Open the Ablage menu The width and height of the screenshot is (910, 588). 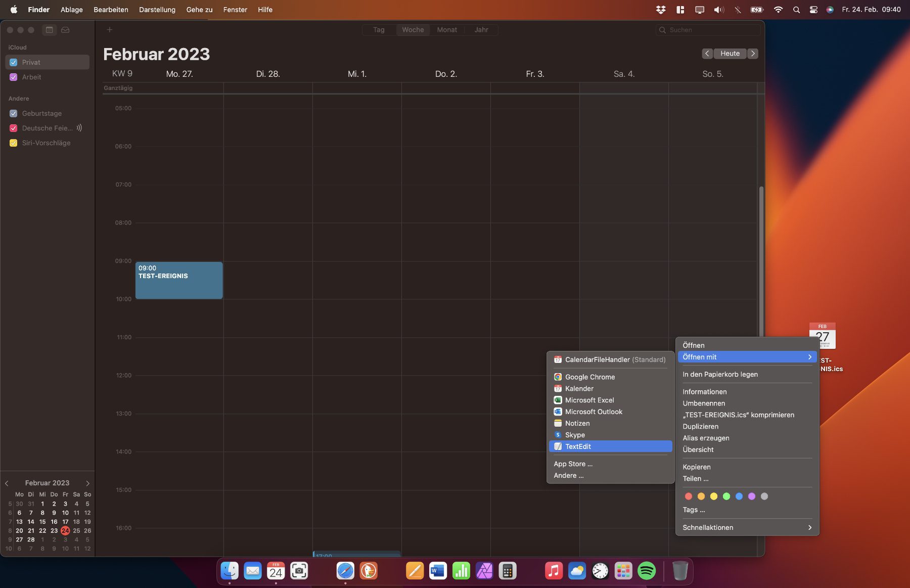click(72, 10)
